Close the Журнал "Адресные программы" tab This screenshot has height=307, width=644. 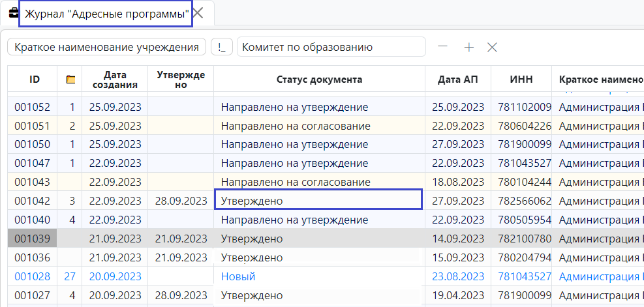[198, 13]
